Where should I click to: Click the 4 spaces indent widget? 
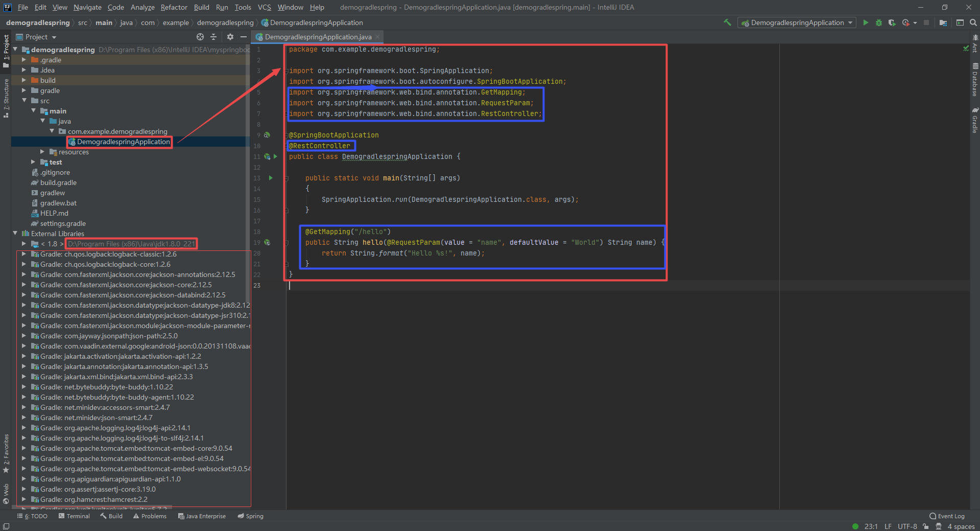coord(961,526)
